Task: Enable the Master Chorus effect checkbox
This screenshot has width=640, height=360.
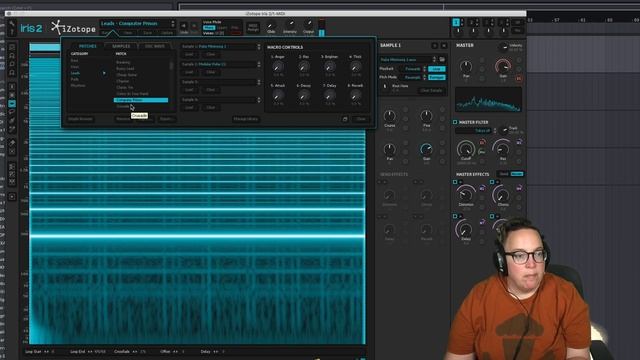Action: tap(492, 182)
